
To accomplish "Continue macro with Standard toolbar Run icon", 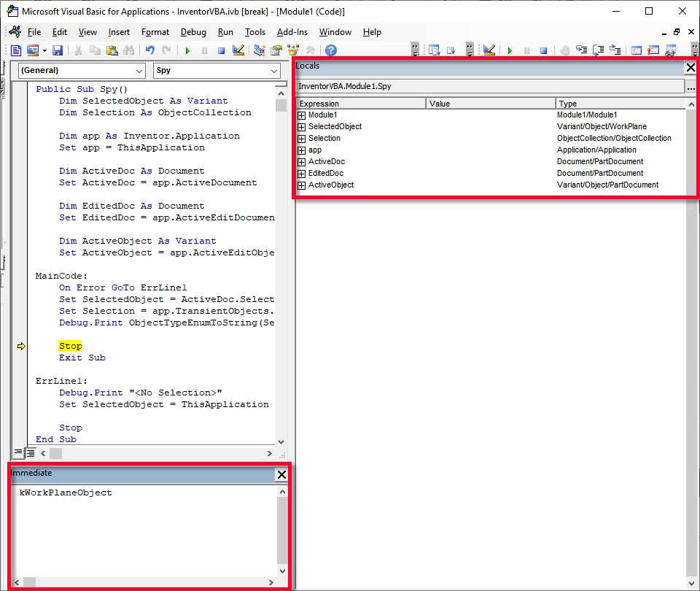I will click(187, 50).
